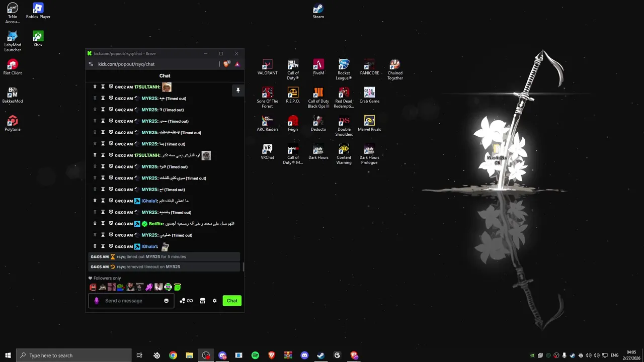Open Task View on taskbar

coord(139,355)
